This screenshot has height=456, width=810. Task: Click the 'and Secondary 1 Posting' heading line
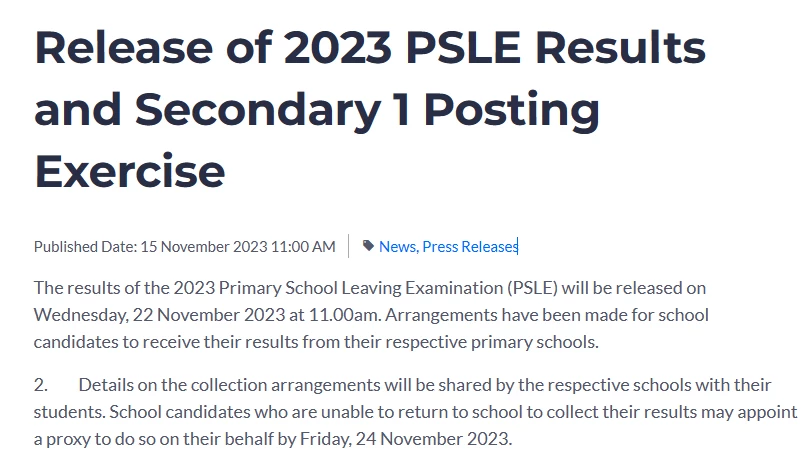tap(317, 109)
